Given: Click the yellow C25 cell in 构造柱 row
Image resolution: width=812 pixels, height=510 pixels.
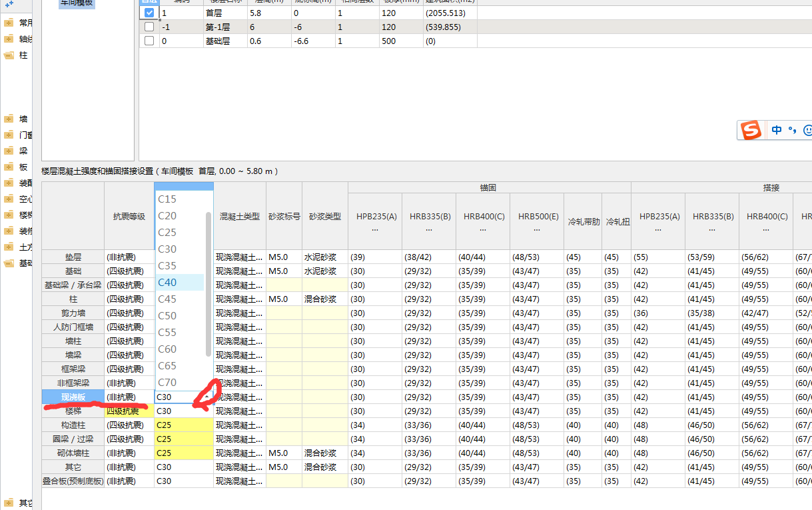Looking at the screenshot, I should click(184, 425).
